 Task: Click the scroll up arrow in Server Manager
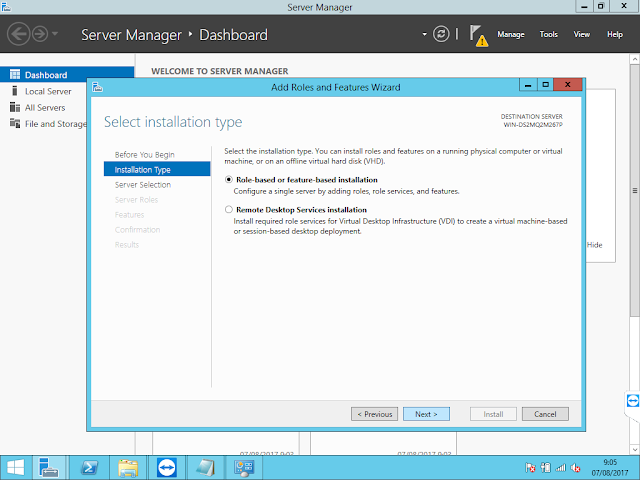pyautogui.click(x=634, y=60)
